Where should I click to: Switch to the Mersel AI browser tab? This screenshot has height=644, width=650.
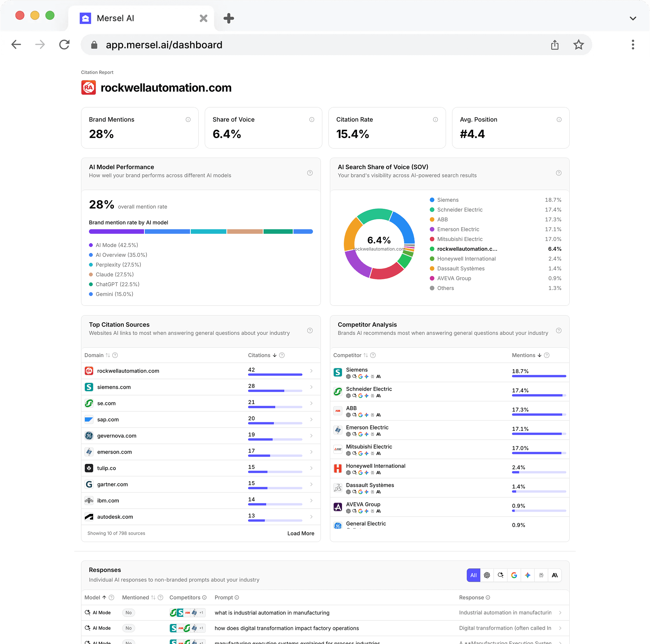click(141, 18)
